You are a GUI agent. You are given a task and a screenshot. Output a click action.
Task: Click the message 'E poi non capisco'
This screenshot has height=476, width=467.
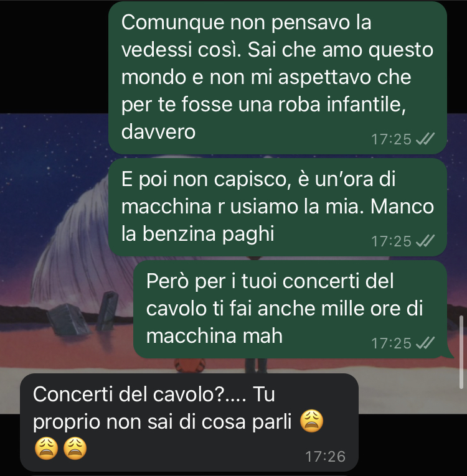[278, 207]
